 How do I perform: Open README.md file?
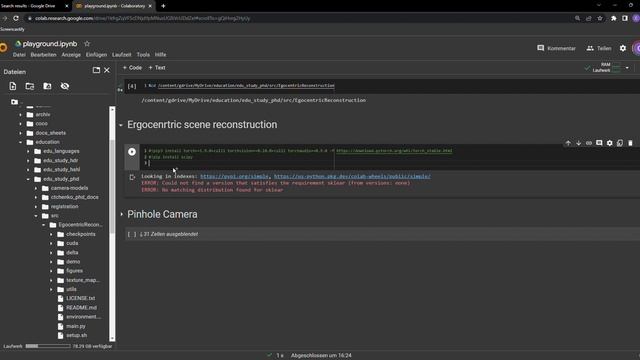[81, 308]
